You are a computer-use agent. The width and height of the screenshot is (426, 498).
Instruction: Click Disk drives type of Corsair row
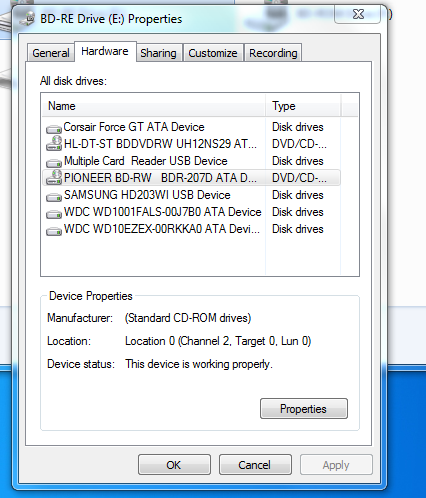click(x=298, y=127)
